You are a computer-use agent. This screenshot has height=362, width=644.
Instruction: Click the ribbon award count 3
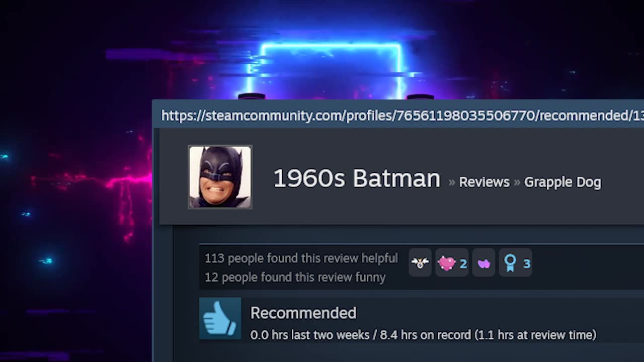[527, 263]
